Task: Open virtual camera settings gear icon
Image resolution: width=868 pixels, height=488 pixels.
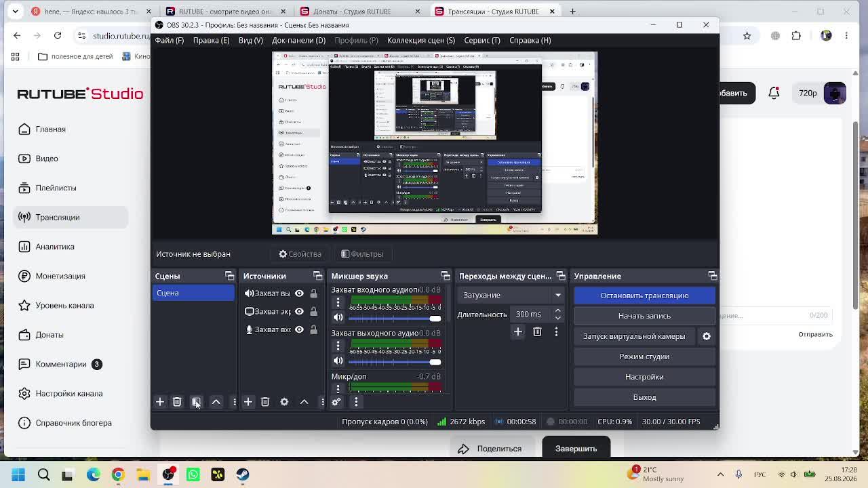Action: [707, 336]
